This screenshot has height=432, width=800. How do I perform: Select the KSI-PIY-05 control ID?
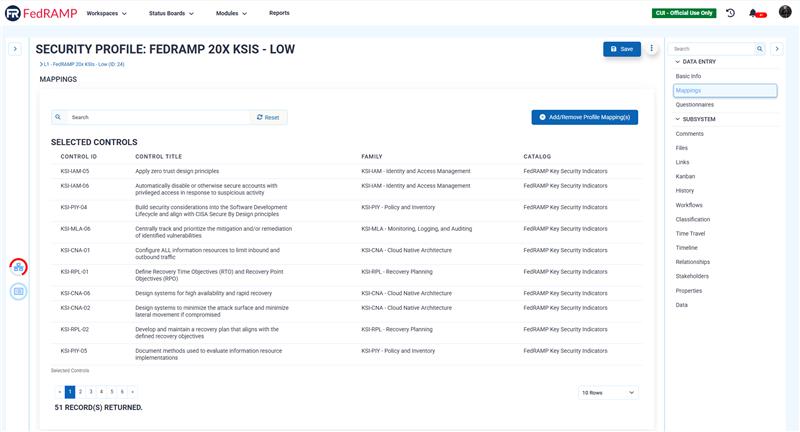pyautogui.click(x=74, y=351)
